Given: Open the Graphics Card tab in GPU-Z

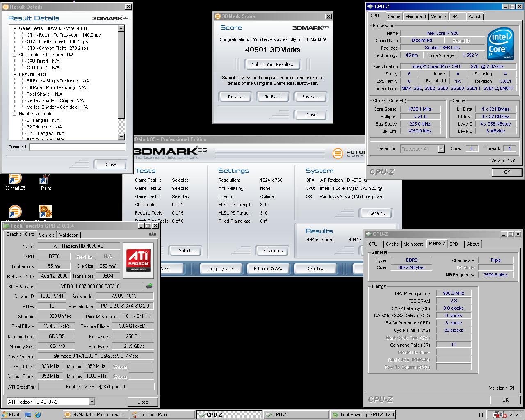Looking at the screenshot, I should click(x=21, y=234).
